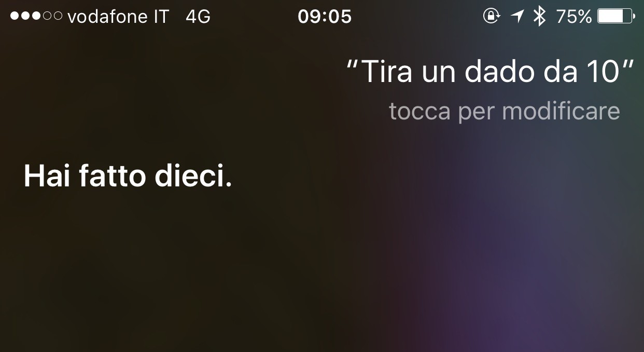Tap the 09:05 clock in status bar
Viewport: 644px width, 352px height.
pyautogui.click(x=325, y=17)
